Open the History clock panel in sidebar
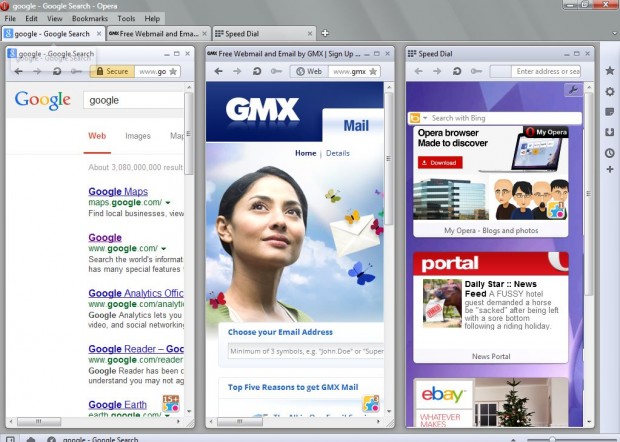620x442 pixels. click(609, 153)
